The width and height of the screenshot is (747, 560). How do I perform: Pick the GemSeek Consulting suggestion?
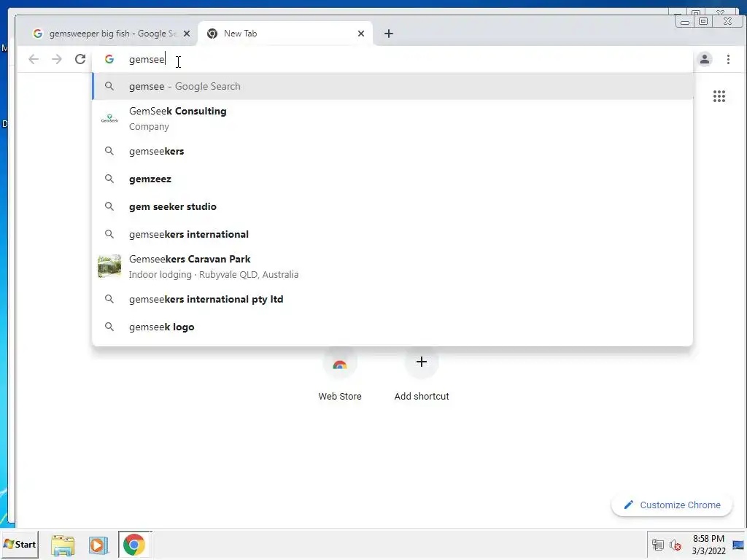pos(392,119)
